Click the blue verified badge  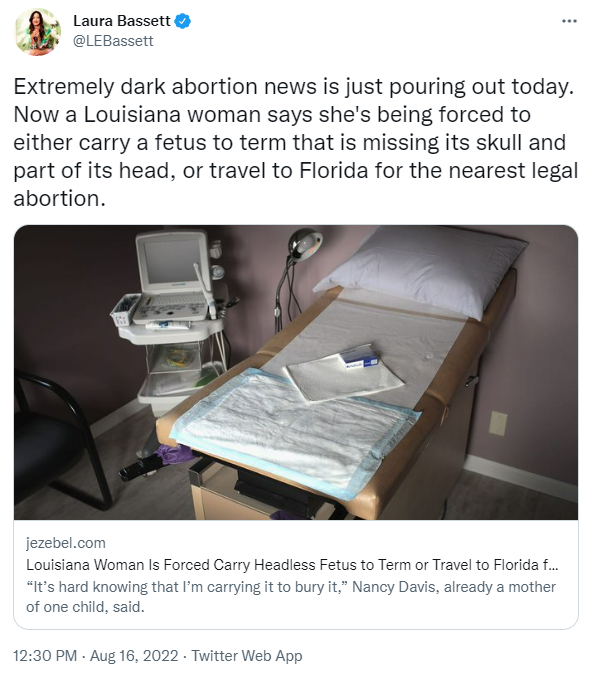pyautogui.click(x=183, y=21)
